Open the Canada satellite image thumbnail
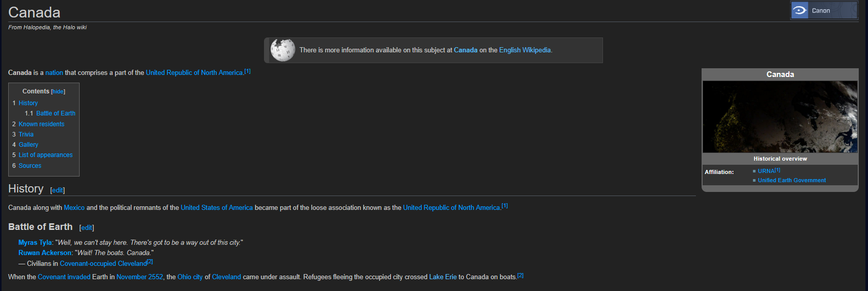 [x=780, y=117]
